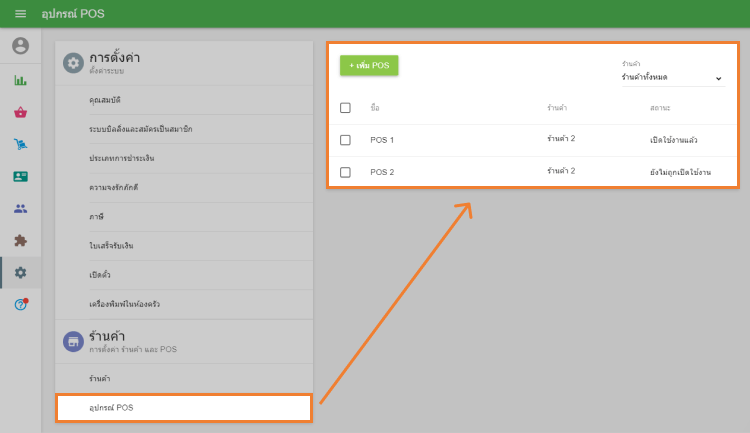Click ร้านค้า 2 cell in POS 2 row
Image resolution: width=750 pixels, height=433 pixels.
561,171
